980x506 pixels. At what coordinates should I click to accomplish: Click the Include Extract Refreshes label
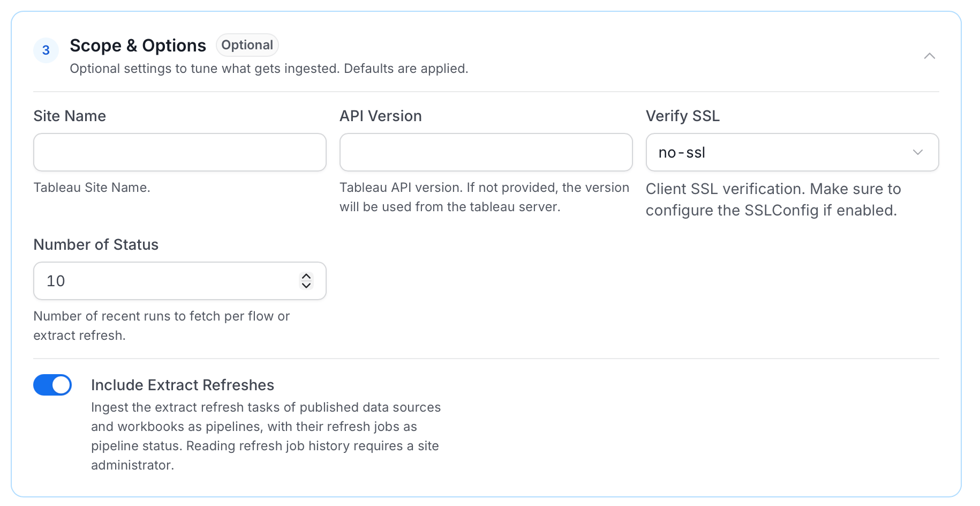pyautogui.click(x=183, y=385)
